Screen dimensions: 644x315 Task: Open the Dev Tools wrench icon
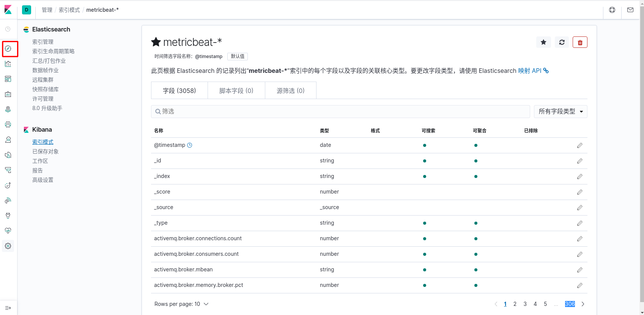pyautogui.click(x=8, y=216)
